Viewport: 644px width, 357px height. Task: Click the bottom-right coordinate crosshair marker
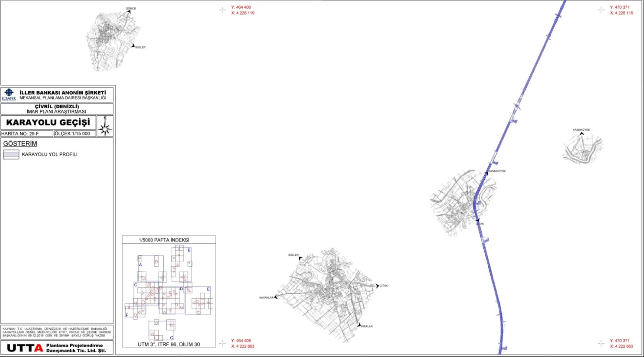click(x=601, y=343)
